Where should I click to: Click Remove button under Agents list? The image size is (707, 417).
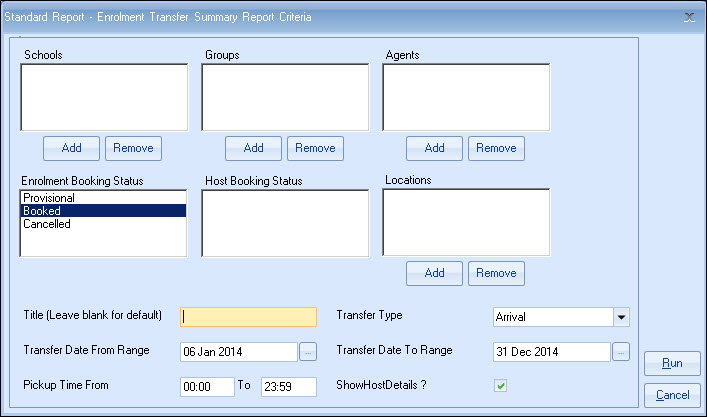[496, 148]
